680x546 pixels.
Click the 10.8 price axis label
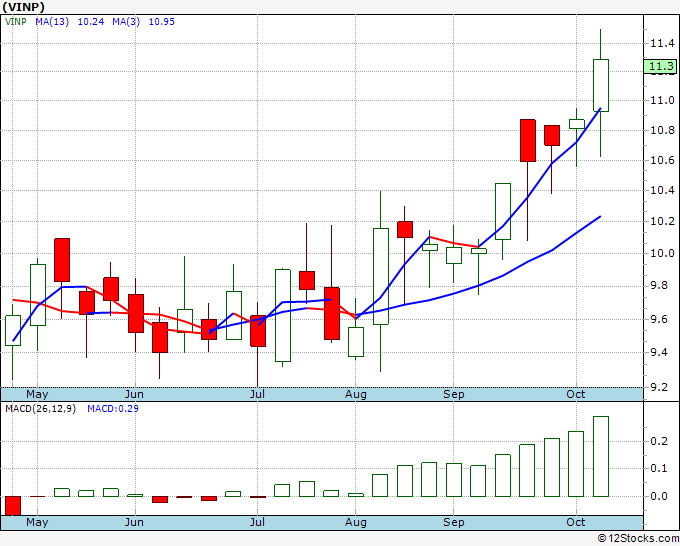click(662, 130)
